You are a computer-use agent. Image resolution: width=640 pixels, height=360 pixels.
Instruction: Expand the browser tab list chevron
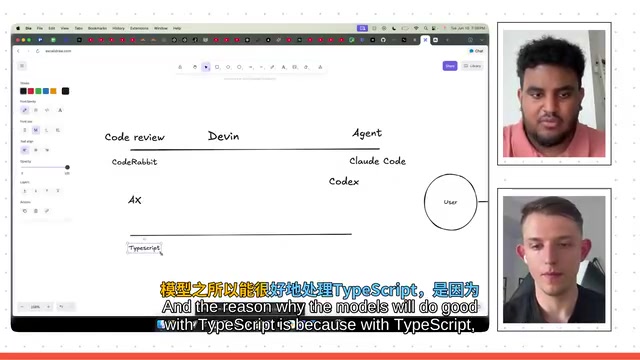(x=482, y=40)
